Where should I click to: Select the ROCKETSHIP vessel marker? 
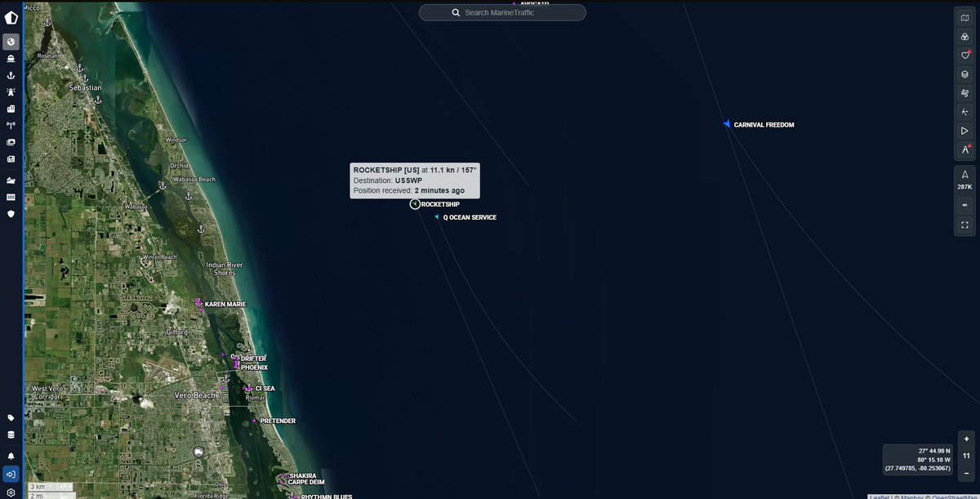coord(415,203)
